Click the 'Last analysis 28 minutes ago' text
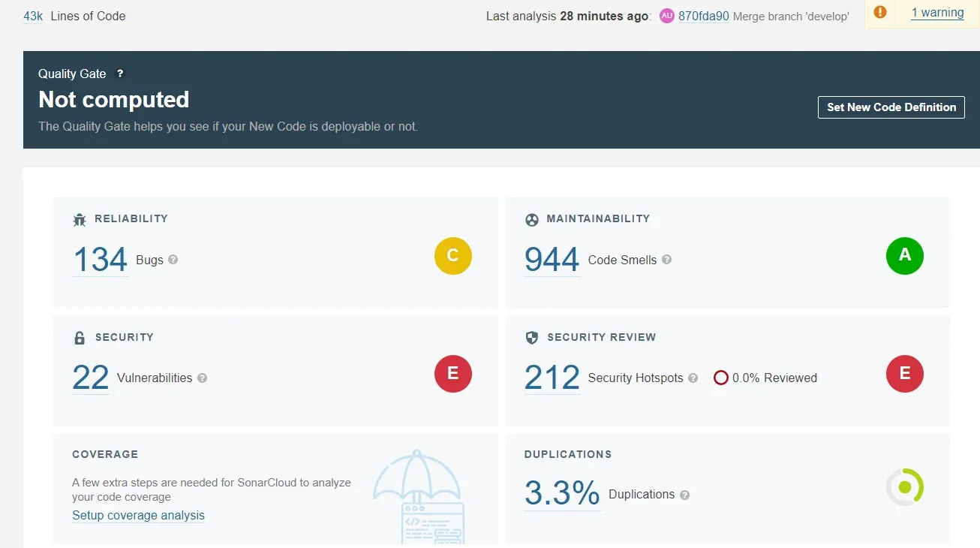This screenshot has width=980, height=548. pyautogui.click(x=568, y=16)
